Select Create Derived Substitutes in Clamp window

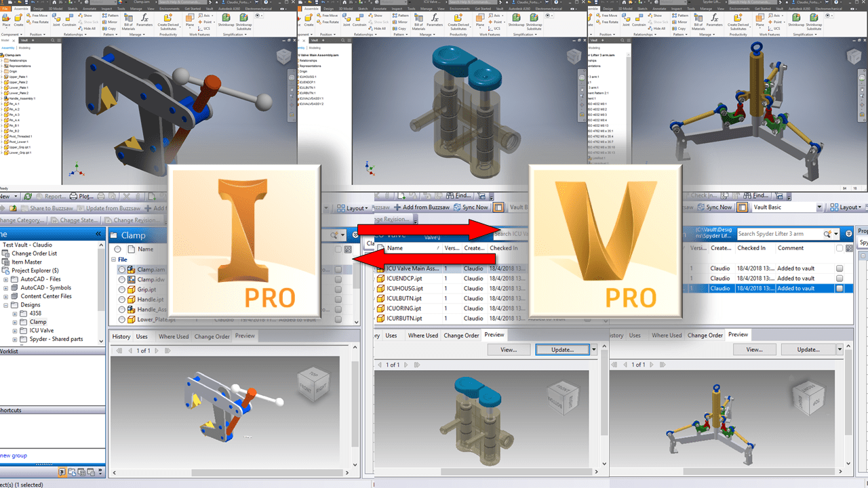coord(167,21)
